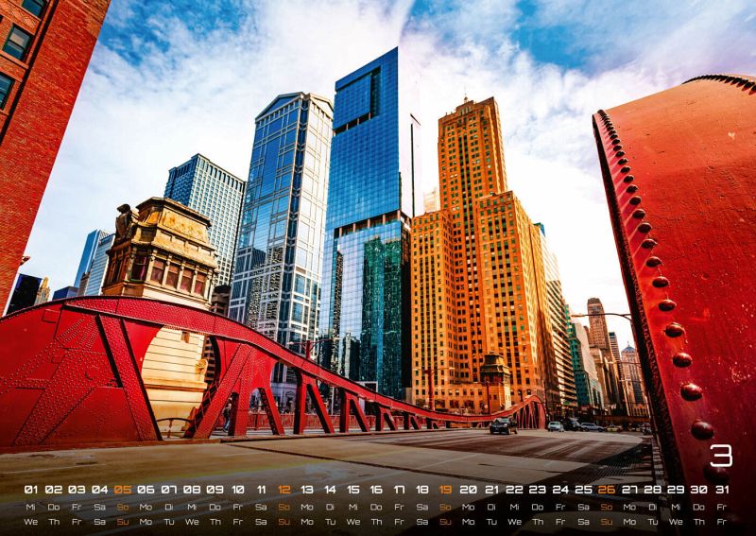Click date 08 in the calendar row

[x=192, y=490]
